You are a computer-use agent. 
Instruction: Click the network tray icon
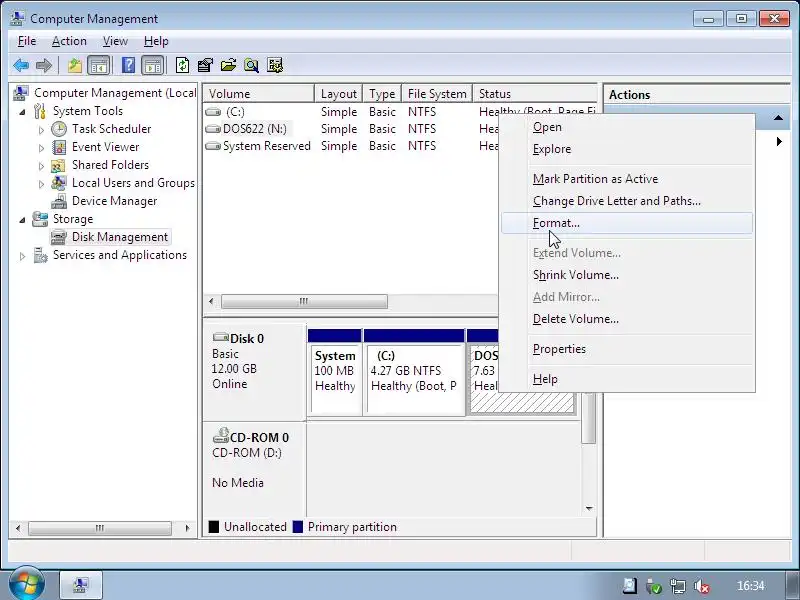point(678,586)
